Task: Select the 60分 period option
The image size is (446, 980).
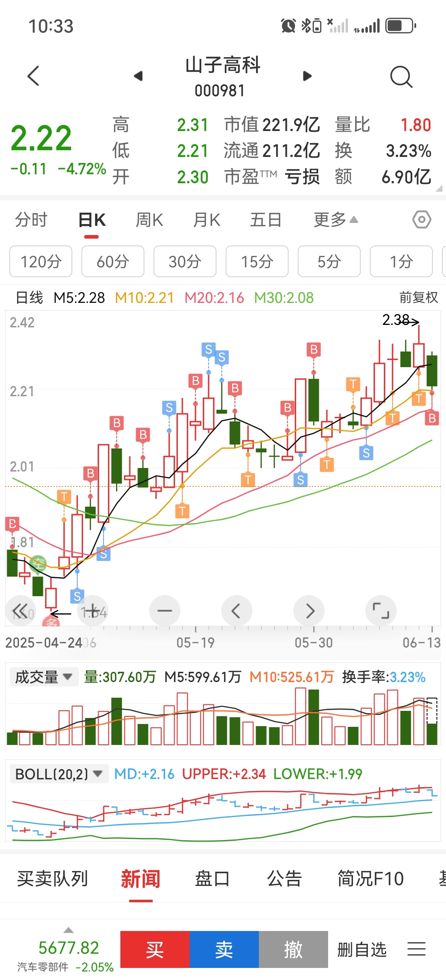Action: (x=113, y=261)
